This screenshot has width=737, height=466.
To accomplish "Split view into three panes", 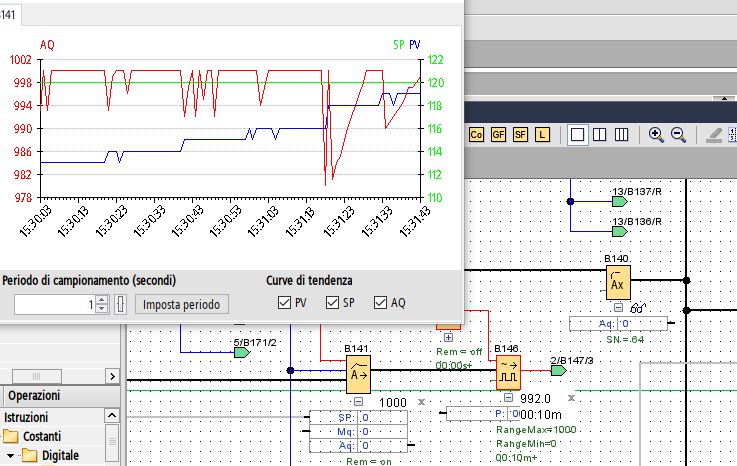I will 620,134.
